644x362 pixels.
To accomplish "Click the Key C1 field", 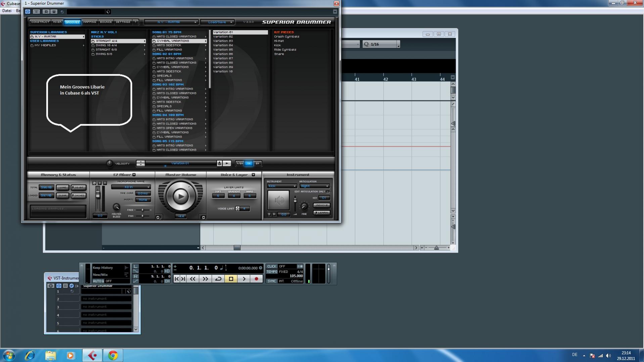I will pos(324,198).
